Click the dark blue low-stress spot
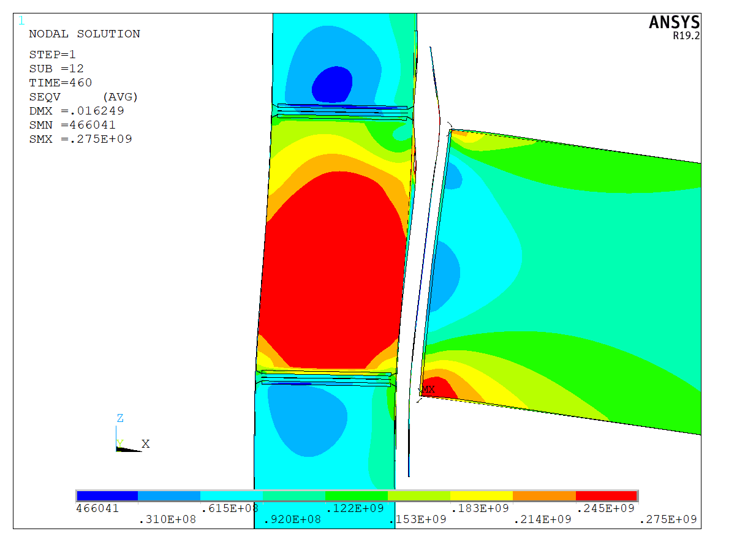756x542 pixels. 333,84
